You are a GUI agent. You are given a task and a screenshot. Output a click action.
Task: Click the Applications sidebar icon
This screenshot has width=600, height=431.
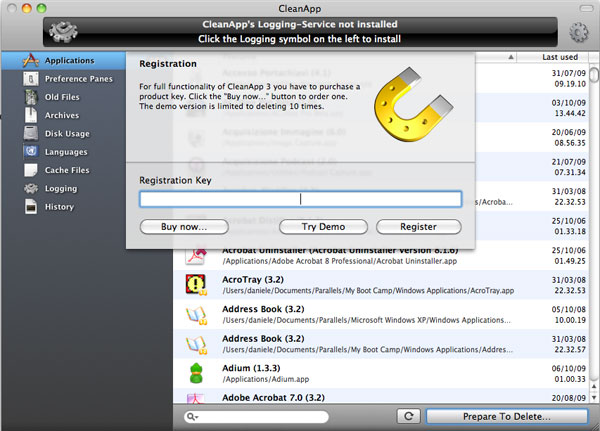point(31,60)
